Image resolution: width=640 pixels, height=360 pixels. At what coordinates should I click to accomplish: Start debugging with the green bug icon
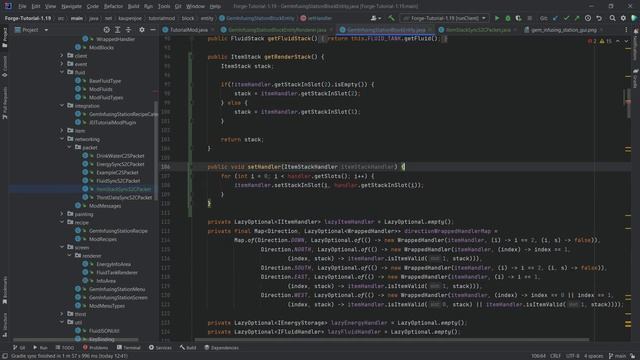pos(508,18)
